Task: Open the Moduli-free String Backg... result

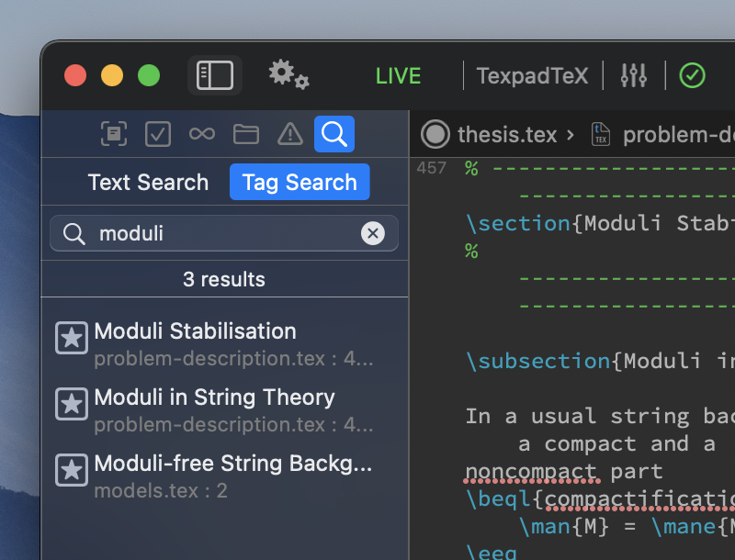Action: coord(224,476)
